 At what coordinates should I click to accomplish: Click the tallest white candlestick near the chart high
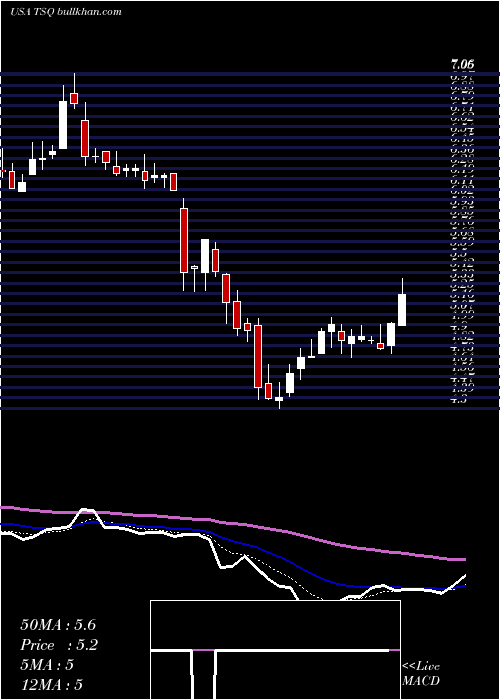pos(63,117)
